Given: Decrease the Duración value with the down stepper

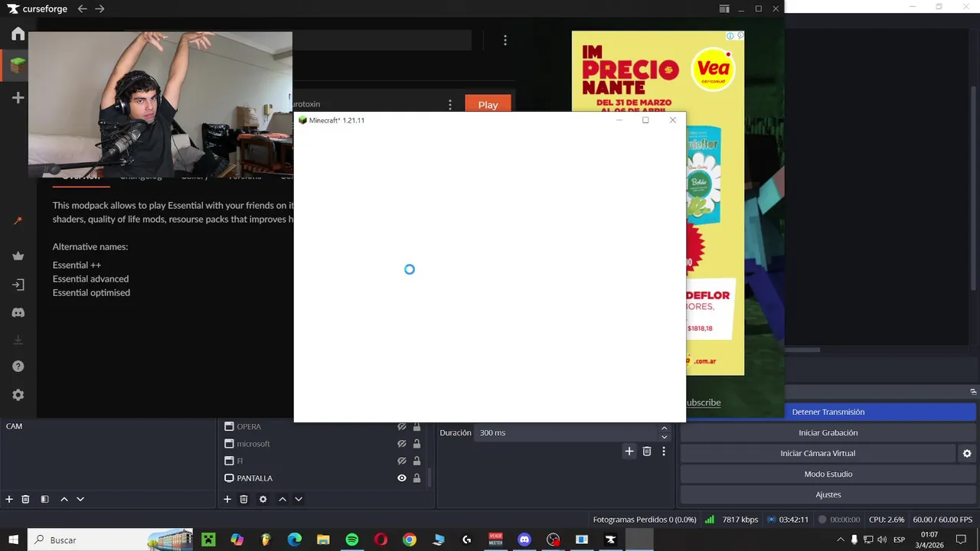Looking at the screenshot, I should point(664,437).
